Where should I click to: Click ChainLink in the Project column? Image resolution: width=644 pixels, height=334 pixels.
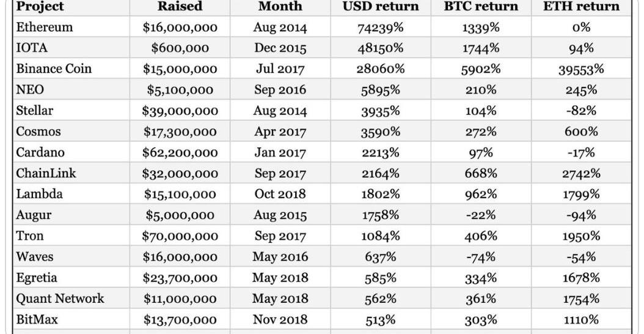pyautogui.click(x=46, y=173)
